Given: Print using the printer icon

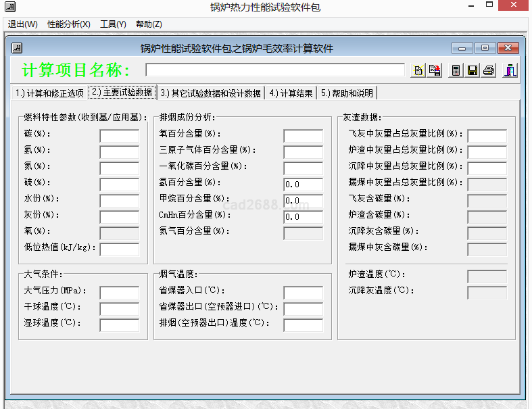Looking at the screenshot, I should click(489, 70).
